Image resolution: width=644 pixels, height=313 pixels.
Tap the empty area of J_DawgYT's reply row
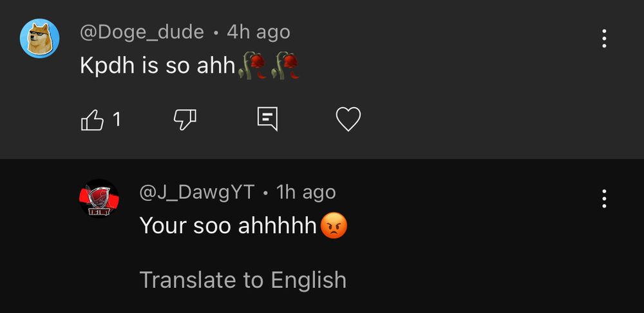[x=472, y=247]
